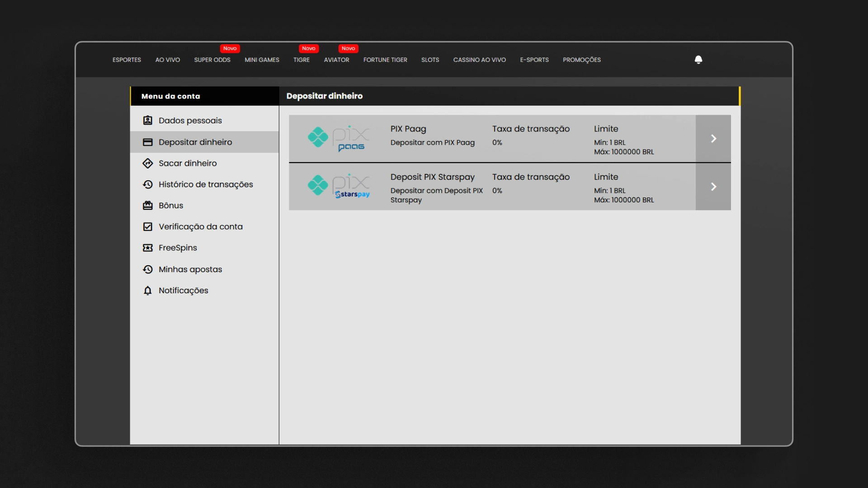Screen dimensions: 868x488
Task: Open Fortune Tiger
Action: [x=385, y=60]
